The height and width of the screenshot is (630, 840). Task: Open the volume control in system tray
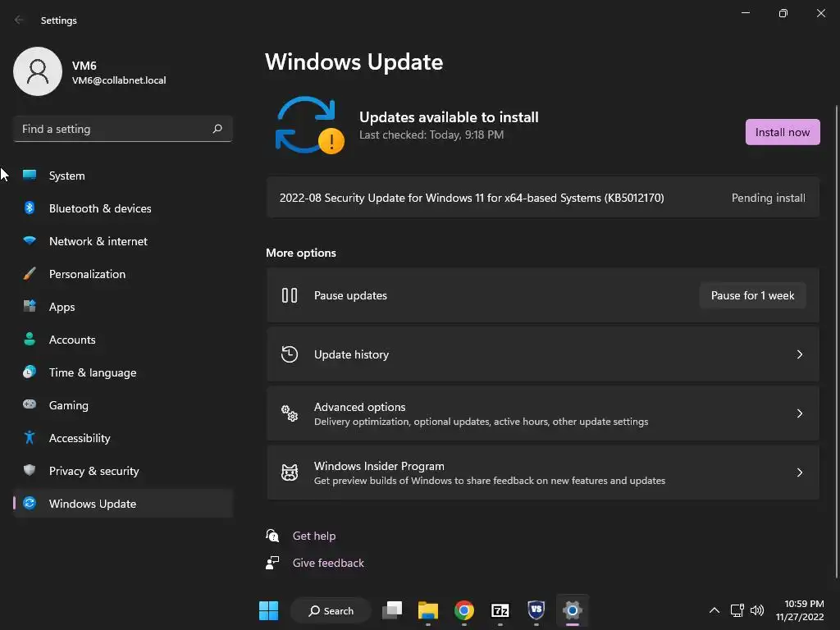pos(757,610)
